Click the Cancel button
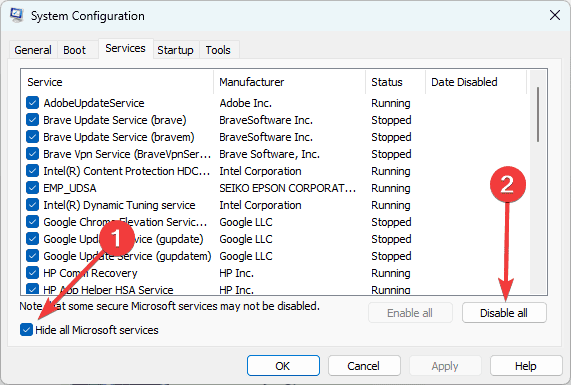This screenshot has height=385, width=571. click(364, 366)
